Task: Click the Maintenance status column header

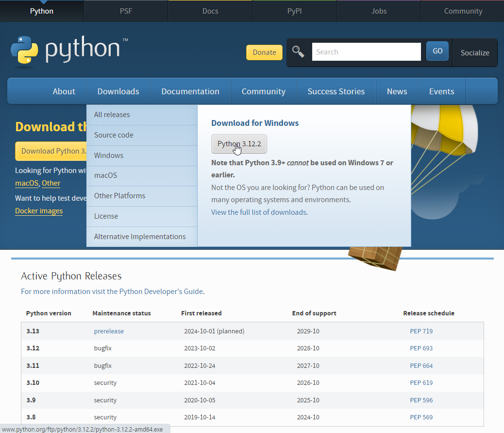Action: pyautogui.click(x=121, y=313)
